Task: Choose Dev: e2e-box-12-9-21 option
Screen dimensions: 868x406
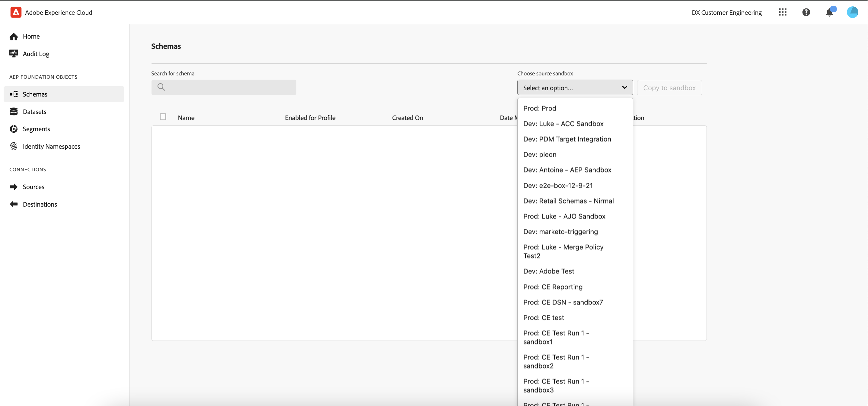Action: pos(575,186)
